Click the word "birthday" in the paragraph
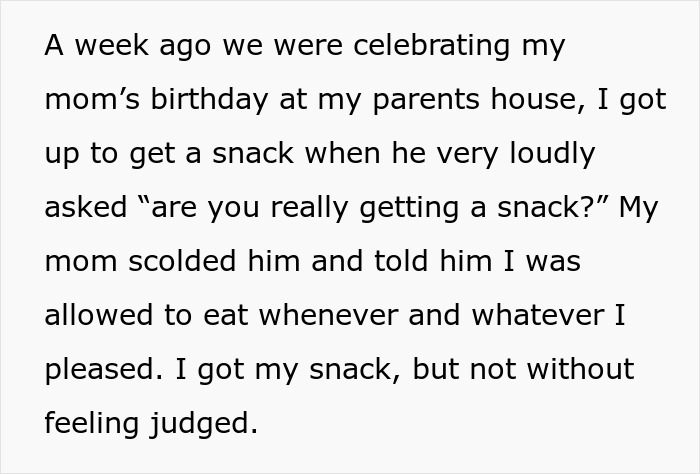The width and height of the screenshot is (700, 474). tap(209, 99)
